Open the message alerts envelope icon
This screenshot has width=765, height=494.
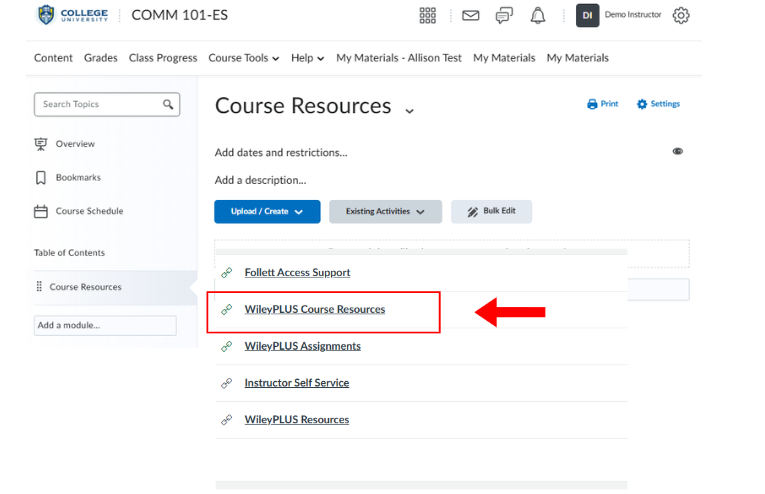(470, 16)
